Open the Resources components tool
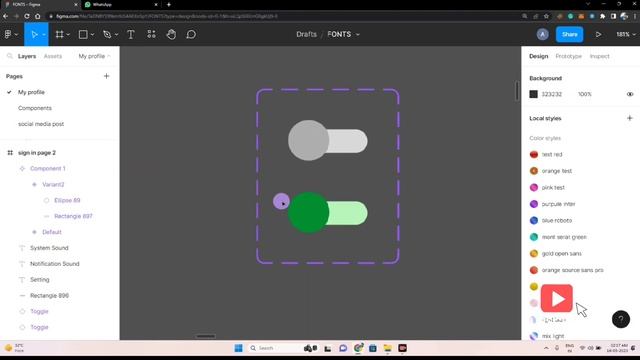 pos(151,34)
